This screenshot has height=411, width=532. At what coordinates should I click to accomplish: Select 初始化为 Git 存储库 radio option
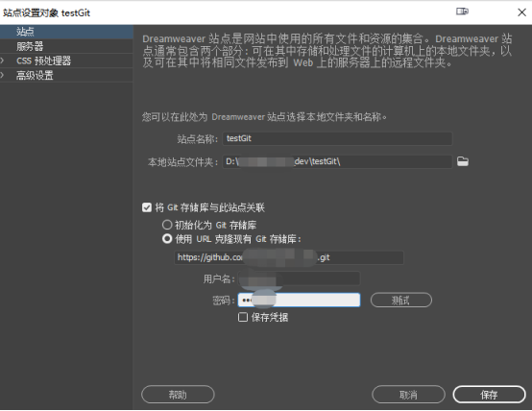(166, 225)
